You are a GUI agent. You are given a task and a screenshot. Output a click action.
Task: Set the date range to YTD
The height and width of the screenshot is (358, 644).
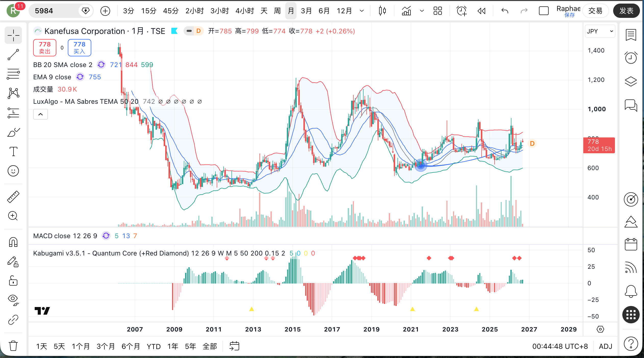(154, 346)
